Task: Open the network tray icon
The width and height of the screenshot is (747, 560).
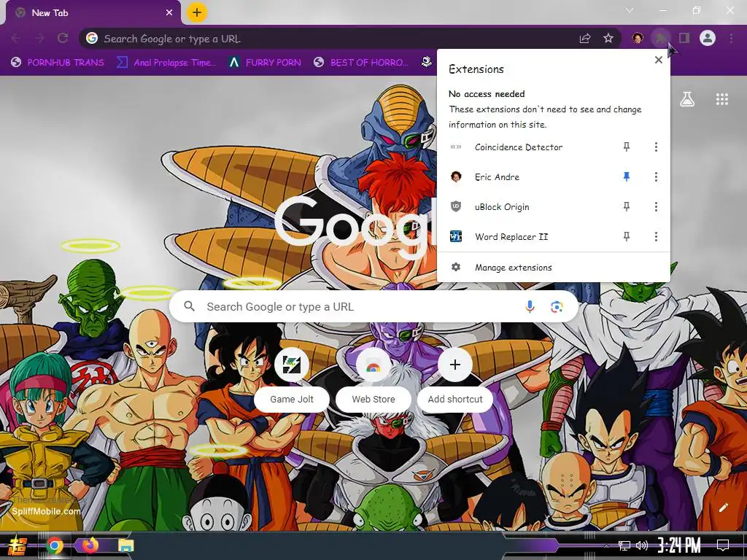Action: [624, 545]
